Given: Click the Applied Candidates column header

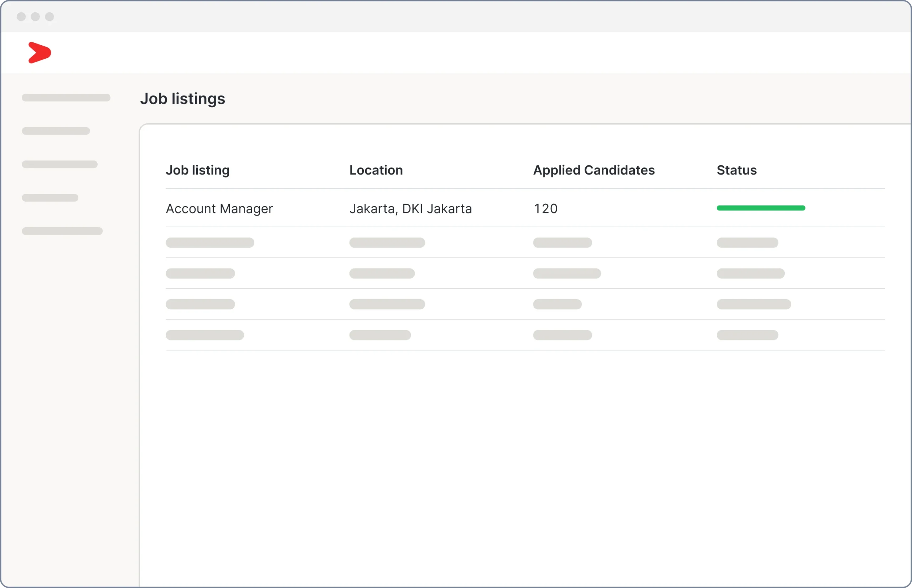Looking at the screenshot, I should [x=594, y=170].
